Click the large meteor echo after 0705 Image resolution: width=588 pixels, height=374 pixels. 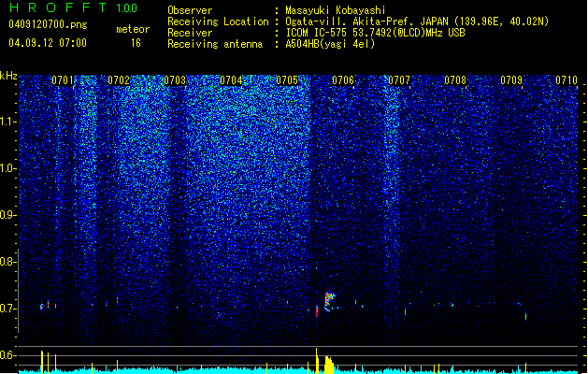[x=330, y=302]
